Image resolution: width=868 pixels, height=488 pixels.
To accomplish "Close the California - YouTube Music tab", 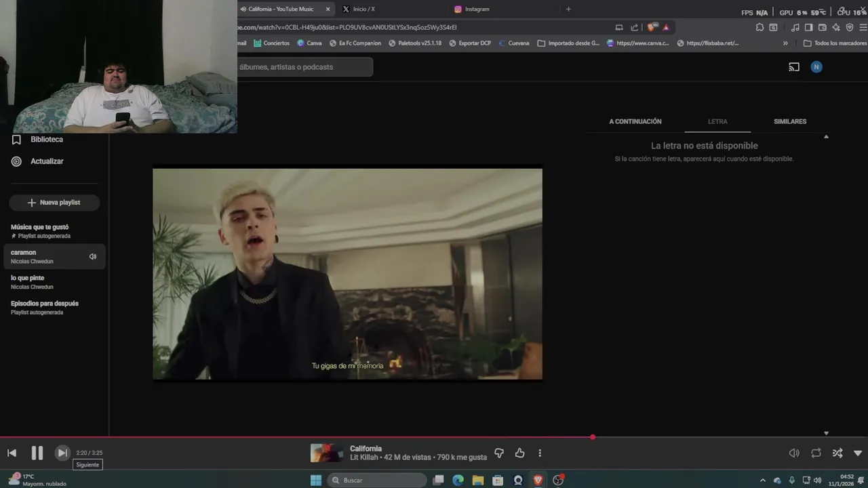I will tap(328, 9).
